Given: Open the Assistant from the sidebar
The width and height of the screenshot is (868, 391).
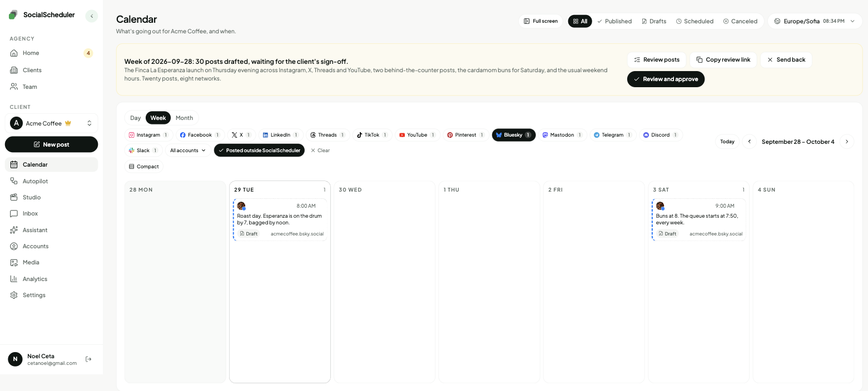Looking at the screenshot, I should tap(51, 230).
